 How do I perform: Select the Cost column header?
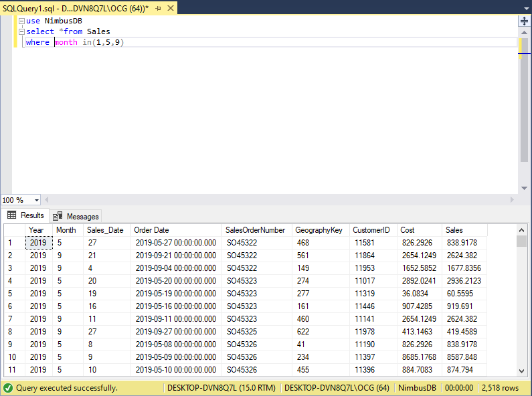[x=420, y=230]
